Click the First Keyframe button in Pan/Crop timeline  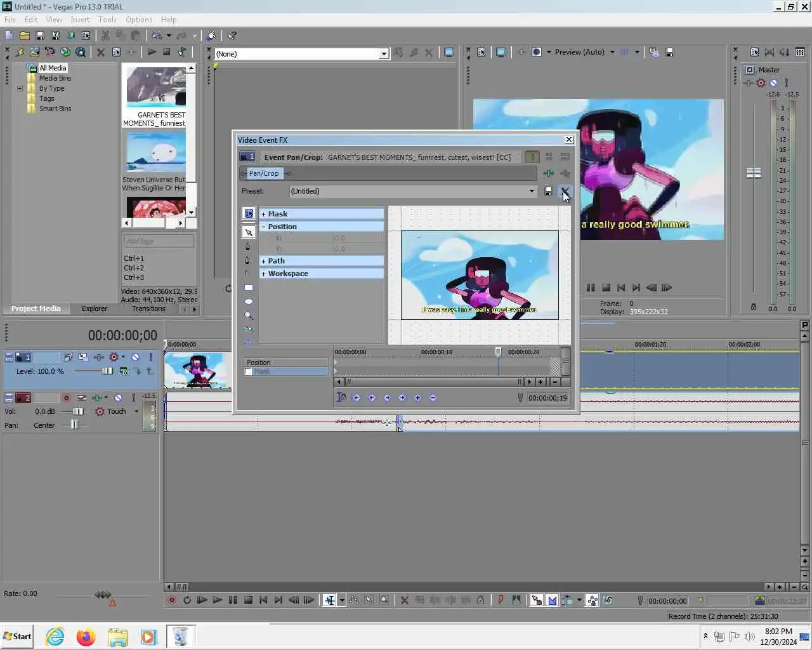pos(357,397)
